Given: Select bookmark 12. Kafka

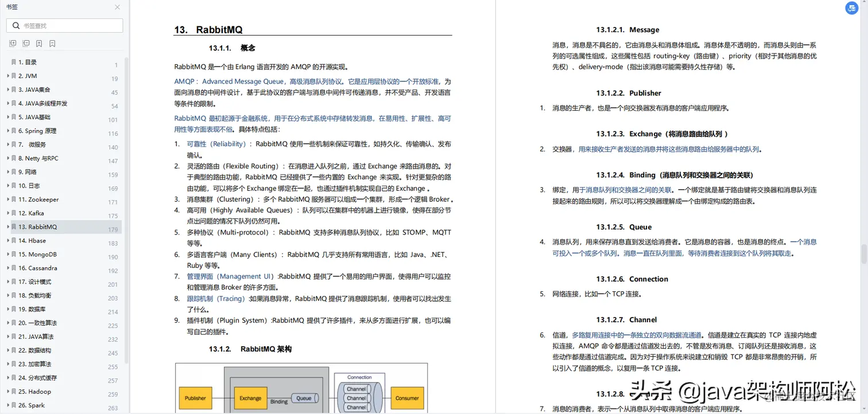Looking at the screenshot, I should point(31,213).
